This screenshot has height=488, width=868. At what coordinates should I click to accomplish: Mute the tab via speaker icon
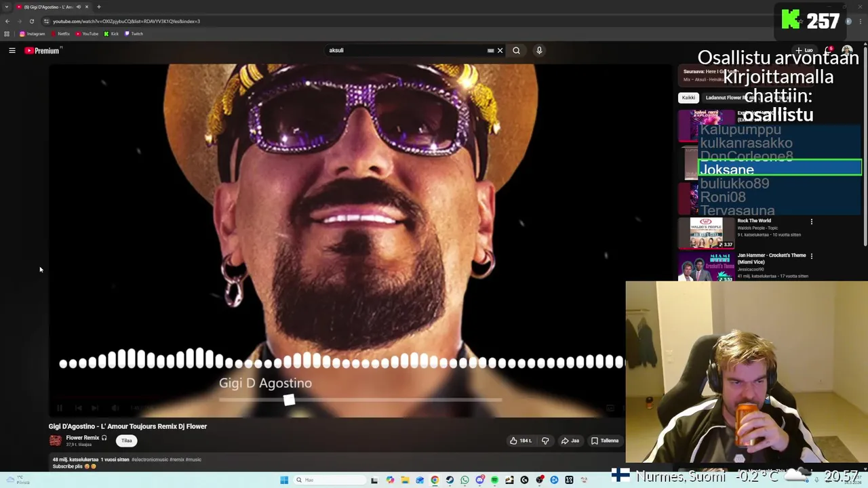tap(79, 7)
